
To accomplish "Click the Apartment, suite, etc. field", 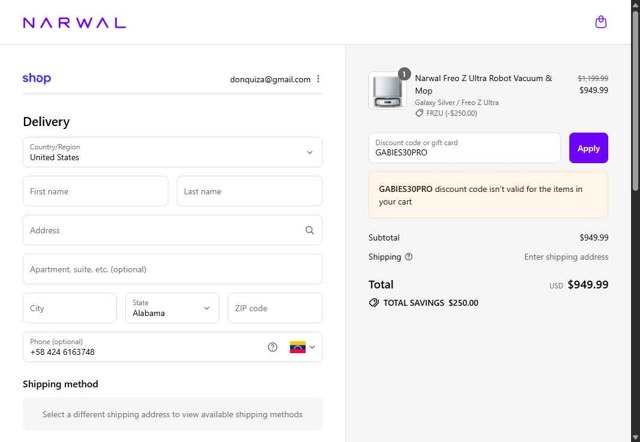I will tap(172, 269).
